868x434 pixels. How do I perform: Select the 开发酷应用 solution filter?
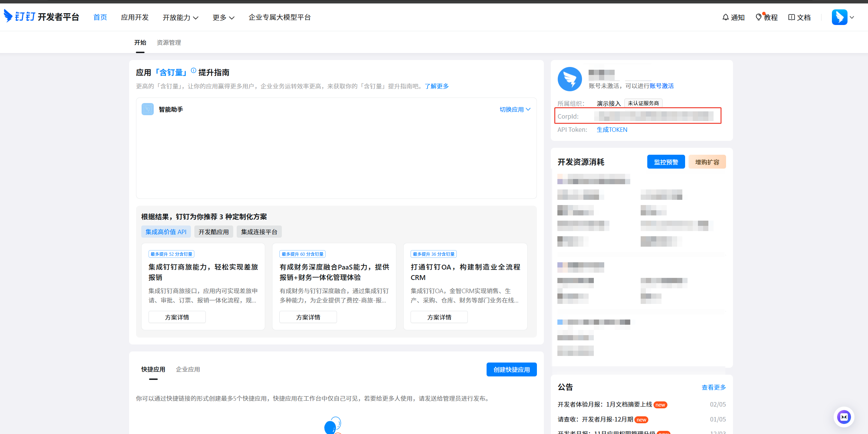pyautogui.click(x=213, y=232)
